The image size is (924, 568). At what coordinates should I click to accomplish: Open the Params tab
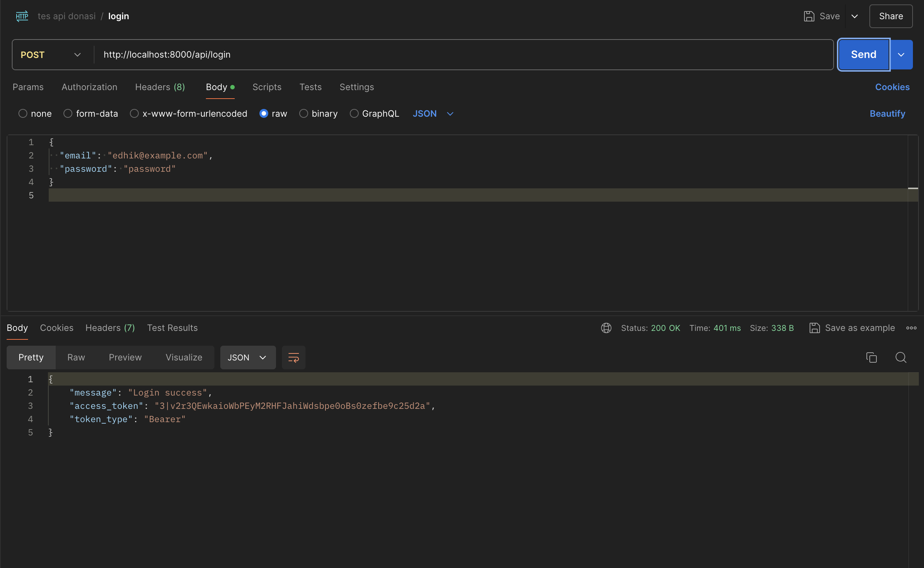pos(28,87)
